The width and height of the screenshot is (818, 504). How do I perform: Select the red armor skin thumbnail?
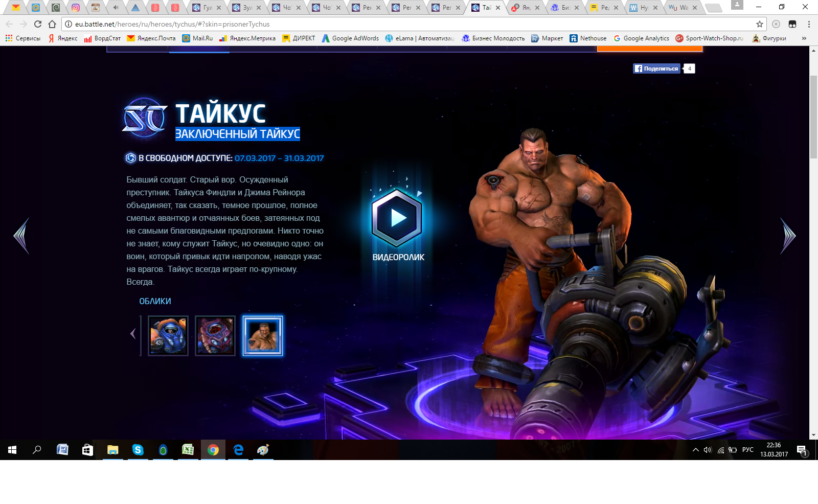pos(215,336)
